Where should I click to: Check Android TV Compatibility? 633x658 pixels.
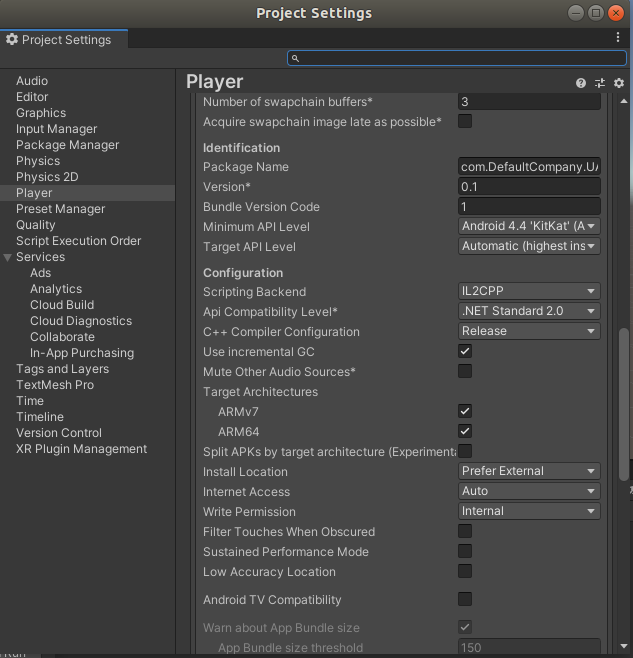pyautogui.click(x=465, y=600)
